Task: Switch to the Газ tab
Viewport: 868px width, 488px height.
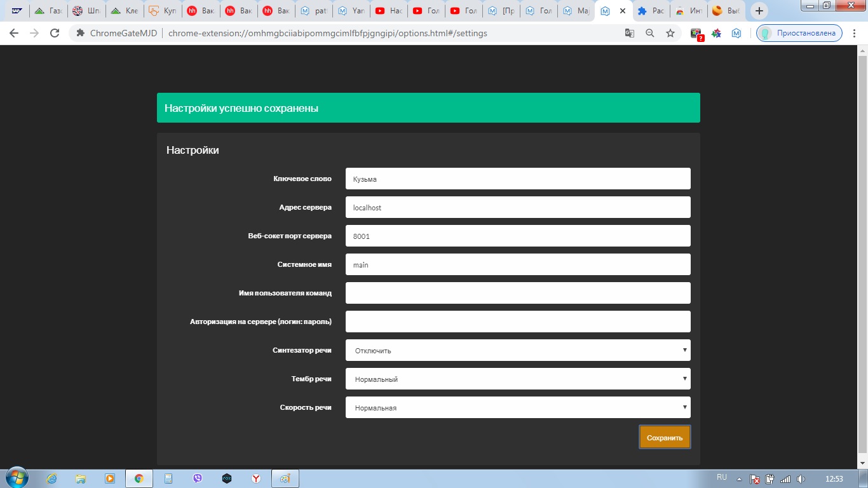Action: [48, 11]
